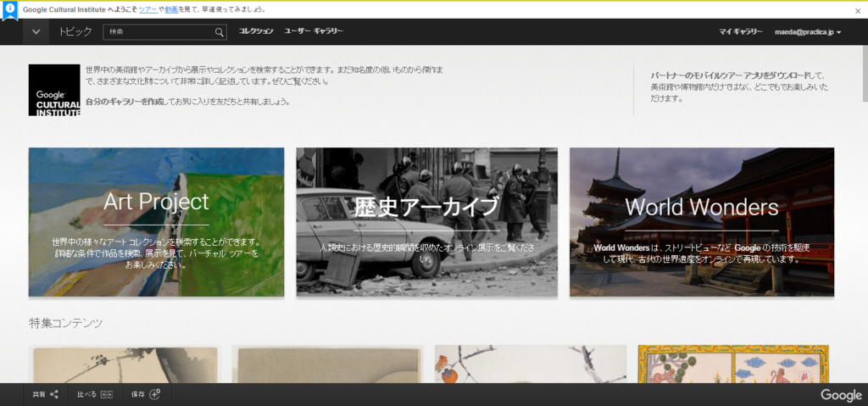
Task: Open the Art Project card
Action: (x=156, y=222)
